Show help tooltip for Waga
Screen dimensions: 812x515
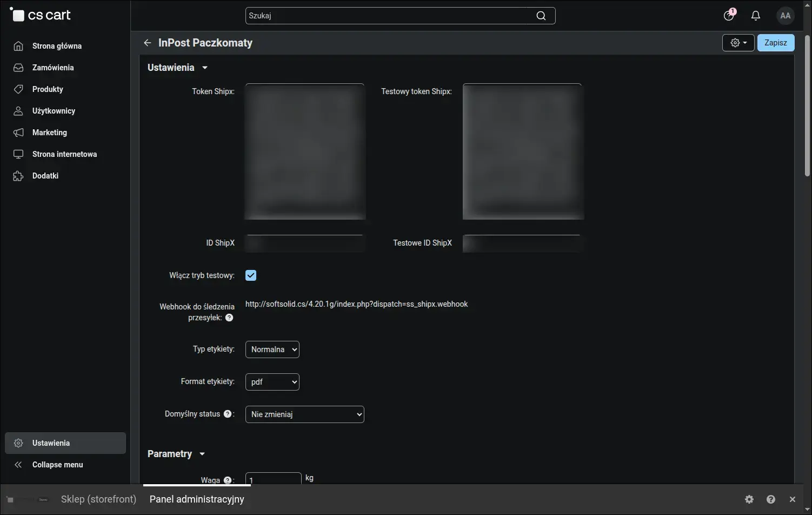tap(228, 480)
